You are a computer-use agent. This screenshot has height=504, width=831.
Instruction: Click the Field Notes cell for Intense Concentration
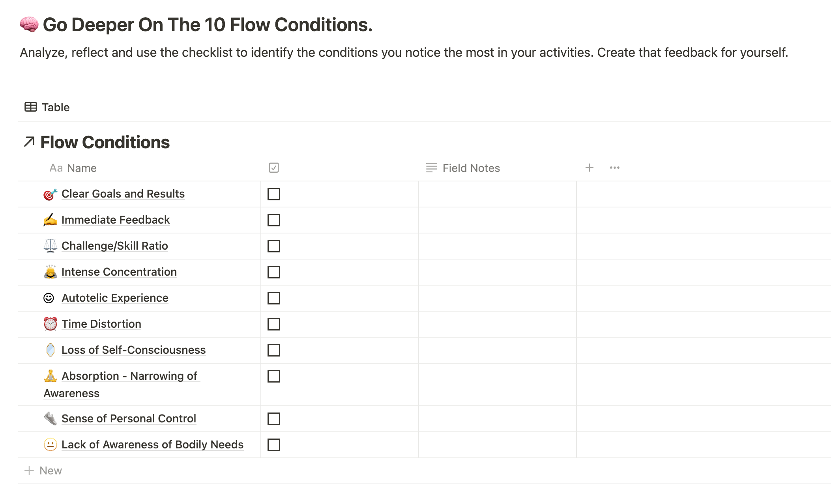tap(497, 272)
